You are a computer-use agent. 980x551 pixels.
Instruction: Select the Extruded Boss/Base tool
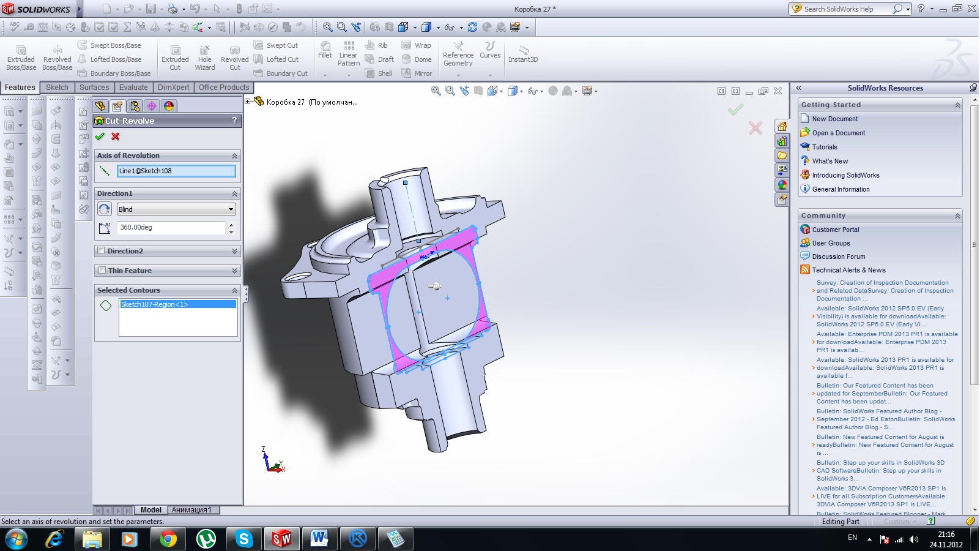coord(21,58)
